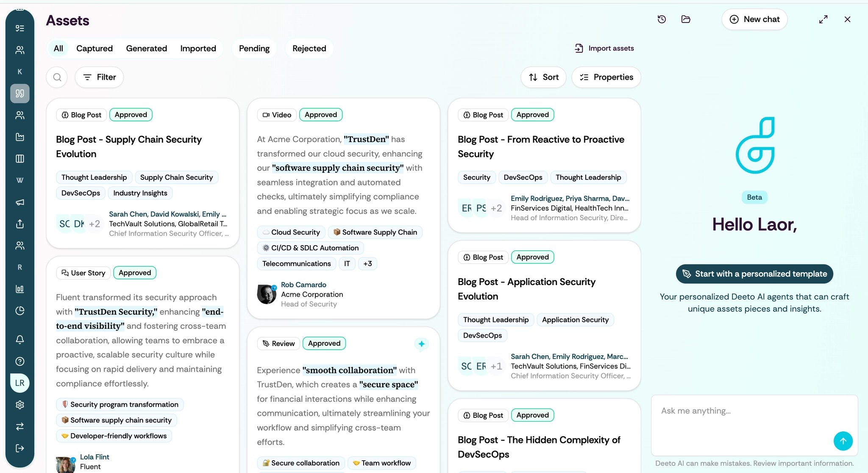The image size is (868, 473).
Task: Click the upload share sidebar icon
Action: (x=20, y=224)
